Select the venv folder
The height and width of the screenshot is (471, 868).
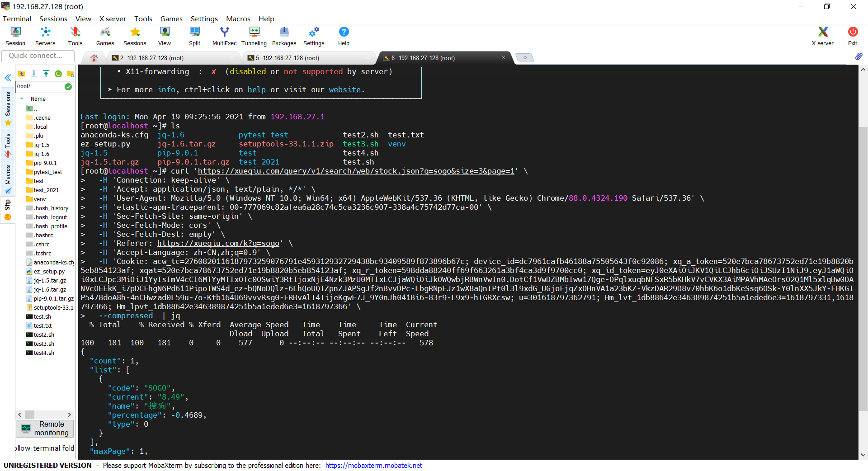pyautogui.click(x=36, y=199)
